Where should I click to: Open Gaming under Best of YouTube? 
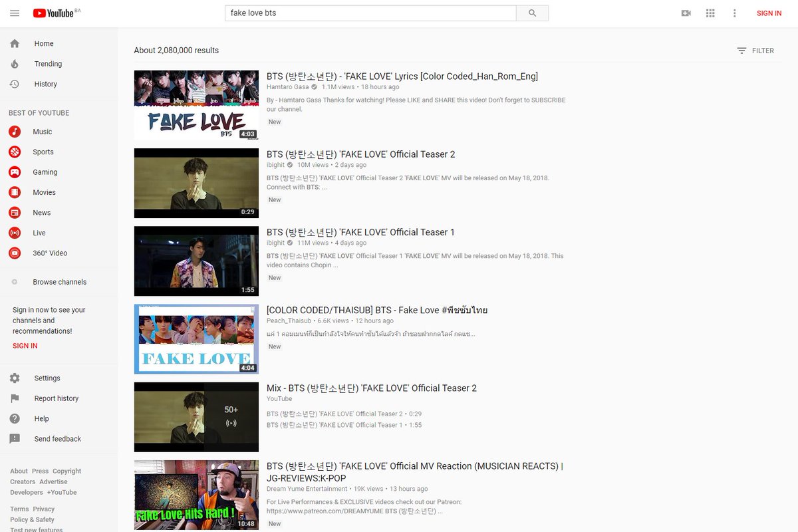tap(45, 172)
